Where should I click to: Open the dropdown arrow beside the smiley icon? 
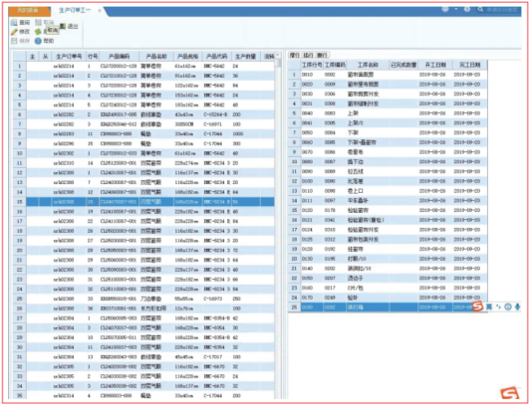[x=455, y=9]
